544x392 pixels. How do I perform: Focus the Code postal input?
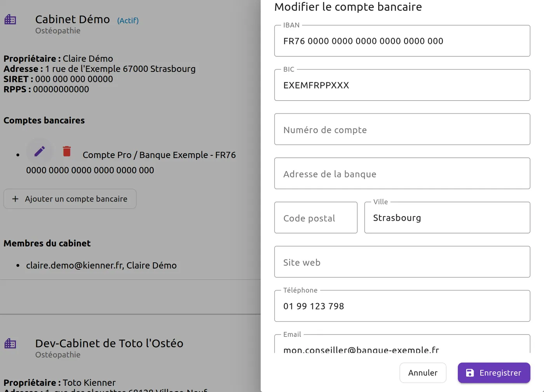316,218
